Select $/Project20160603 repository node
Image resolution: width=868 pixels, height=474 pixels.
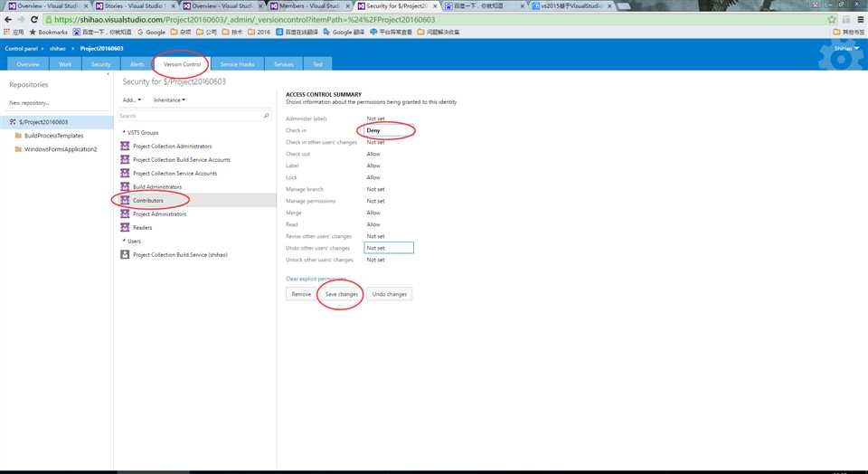(56, 122)
